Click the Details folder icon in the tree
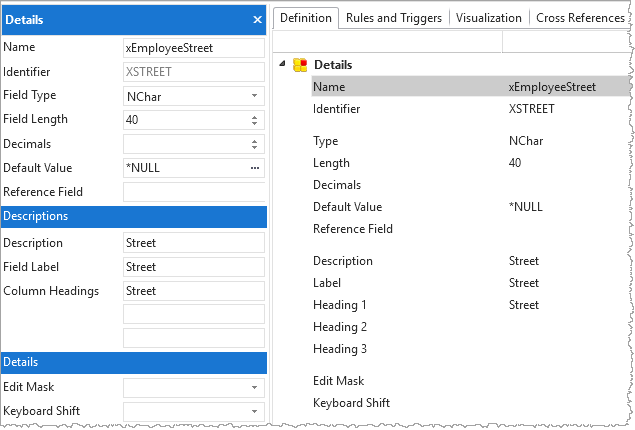Viewport: 635px width, 430px height. pos(300,65)
